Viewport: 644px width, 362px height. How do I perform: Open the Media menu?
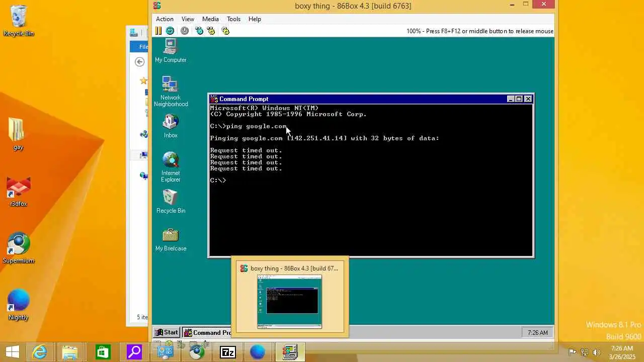pyautogui.click(x=210, y=19)
